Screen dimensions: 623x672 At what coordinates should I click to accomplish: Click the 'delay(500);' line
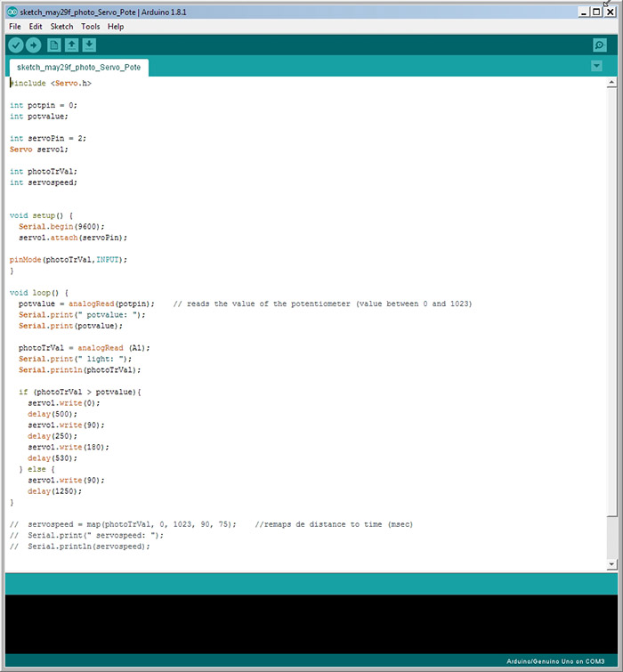tap(53, 415)
